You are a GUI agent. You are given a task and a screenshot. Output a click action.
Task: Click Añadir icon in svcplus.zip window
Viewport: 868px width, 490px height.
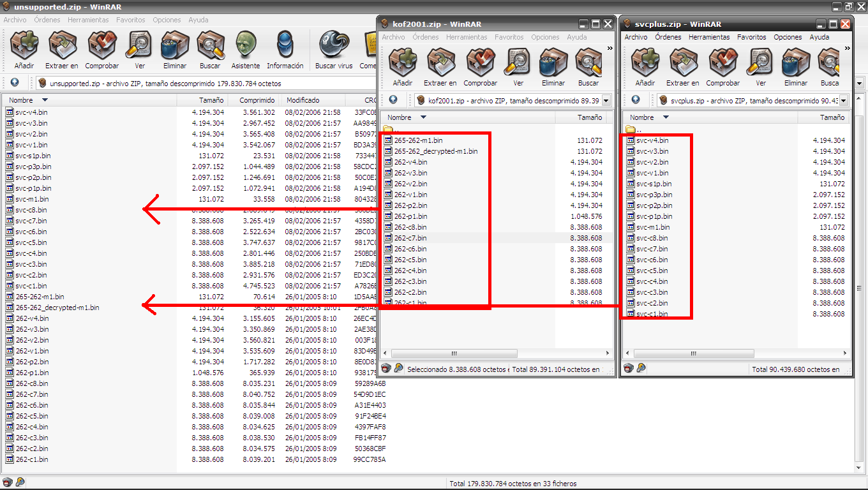point(645,63)
